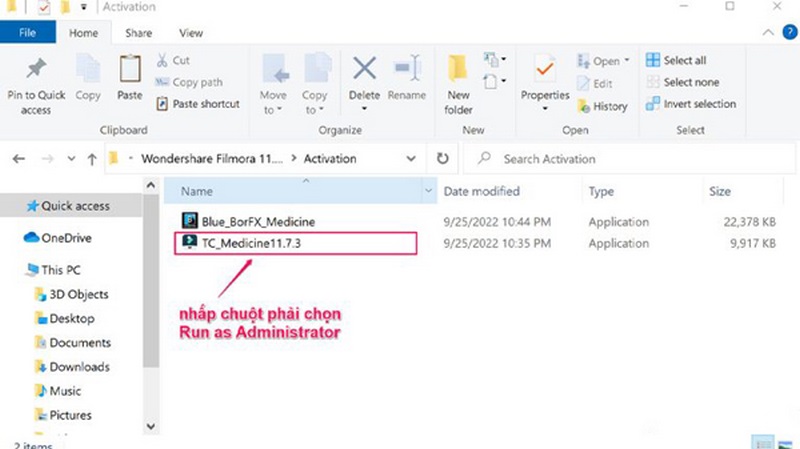Click the Open command in ribbon
The image size is (800, 449).
coord(604,61)
